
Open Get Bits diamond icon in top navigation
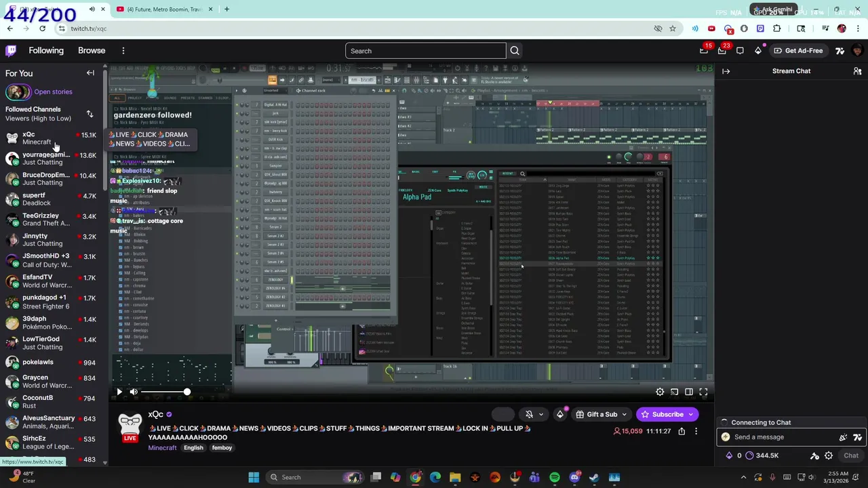[758, 51]
